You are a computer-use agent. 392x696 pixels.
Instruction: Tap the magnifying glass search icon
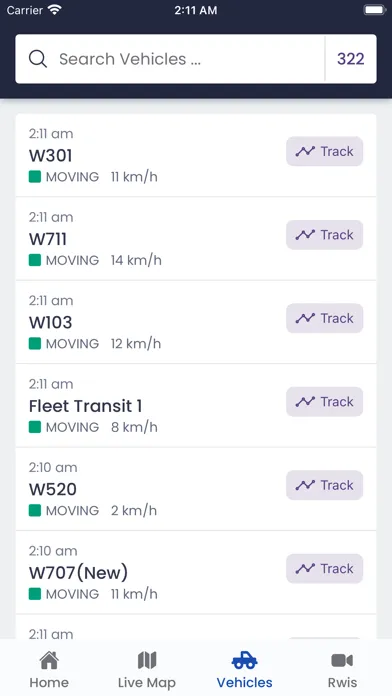click(x=38, y=59)
